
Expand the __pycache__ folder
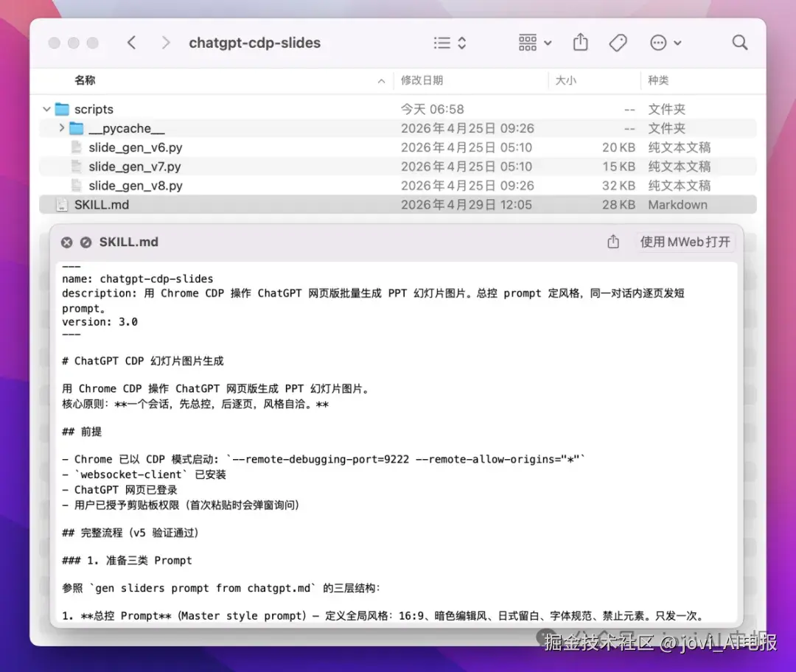tap(61, 128)
